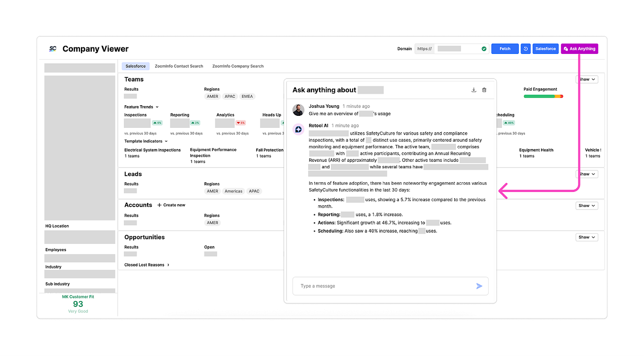Open the Show dropdown in Opportunities section
Screen dimensions: 644x356
[587, 237]
